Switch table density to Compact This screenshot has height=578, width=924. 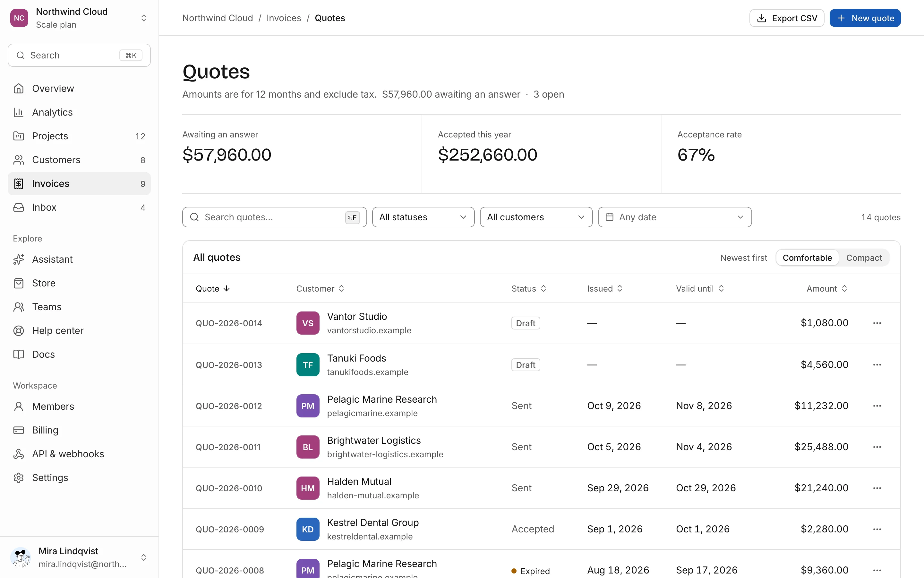[x=864, y=258]
